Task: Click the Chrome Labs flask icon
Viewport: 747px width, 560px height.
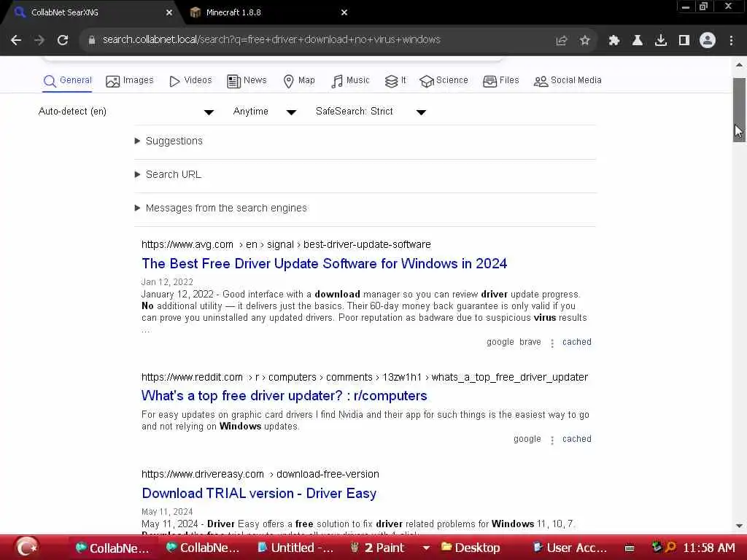Action: coord(638,41)
